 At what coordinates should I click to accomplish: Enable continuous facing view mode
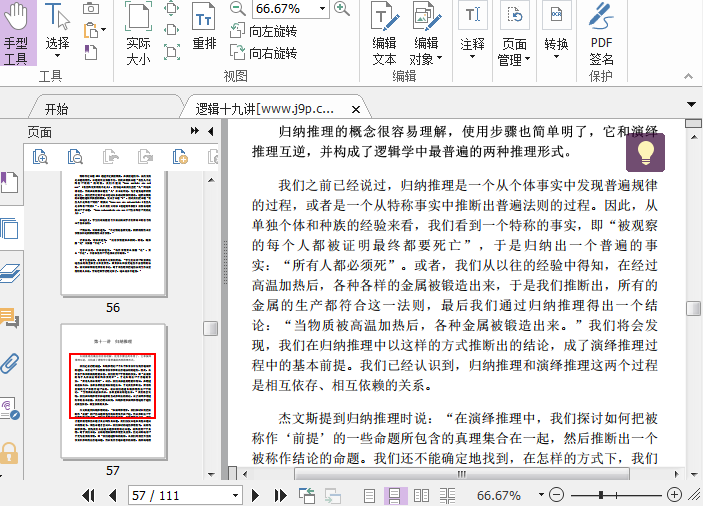[447, 496]
